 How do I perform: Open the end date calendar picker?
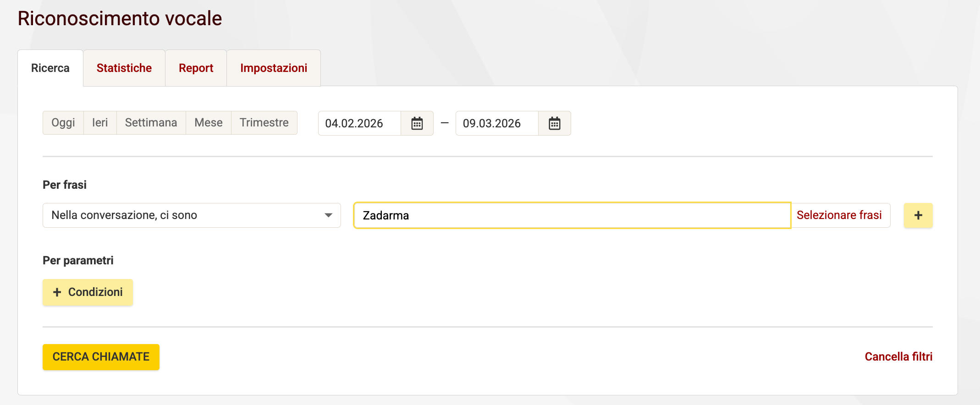click(555, 123)
